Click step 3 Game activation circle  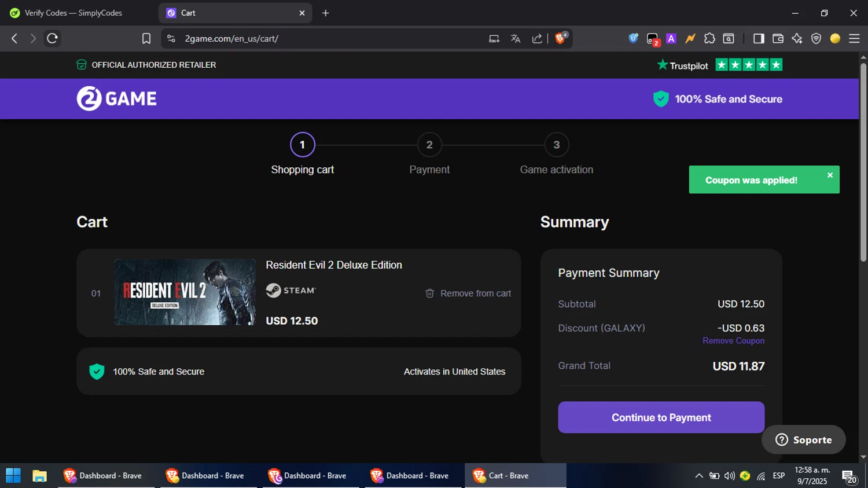pyautogui.click(x=556, y=145)
